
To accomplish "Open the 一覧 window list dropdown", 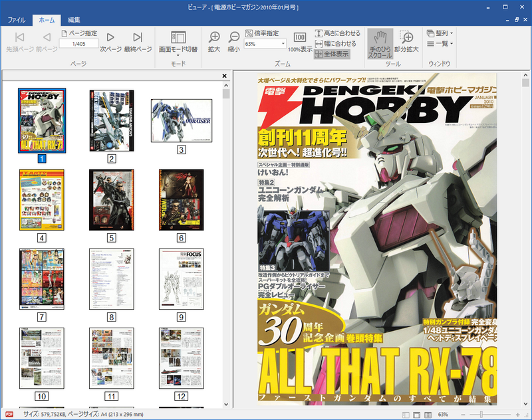I will [440, 43].
